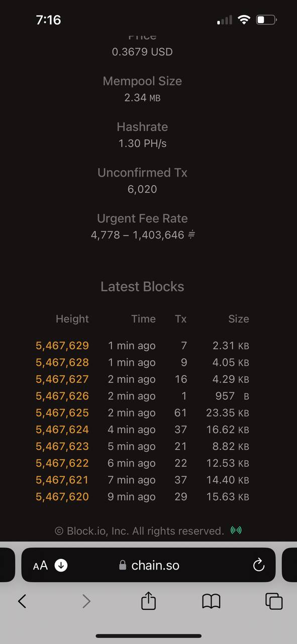Screen dimensions: 297x644
Task: Select block height 5,467,623
Action: point(62,446)
